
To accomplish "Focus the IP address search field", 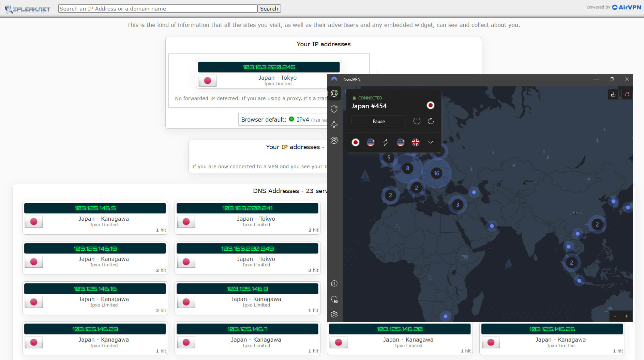I will (x=158, y=9).
